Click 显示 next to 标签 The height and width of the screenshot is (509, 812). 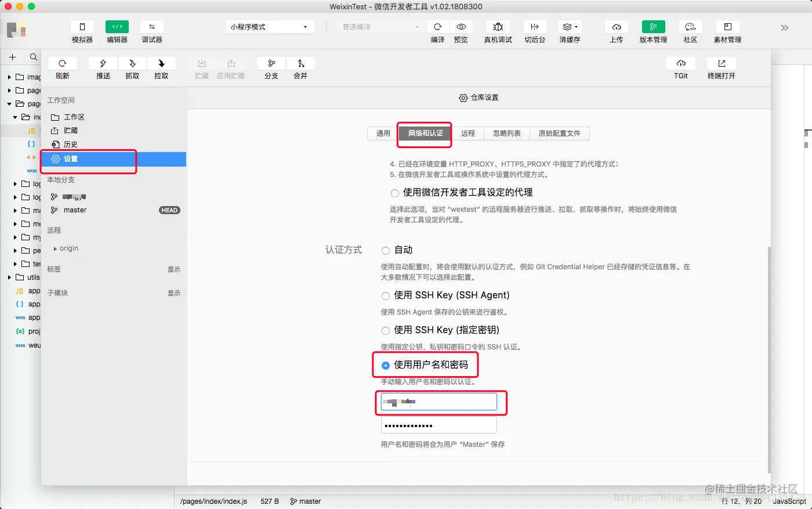pyautogui.click(x=174, y=269)
